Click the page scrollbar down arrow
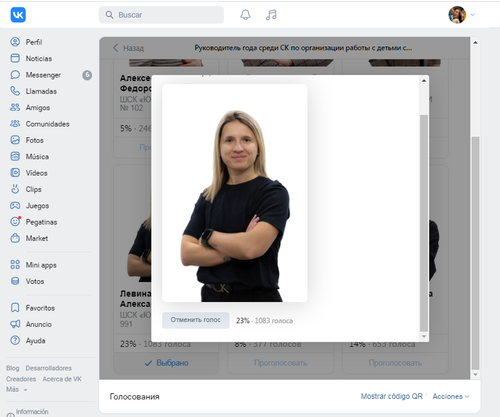Screen dimensions: 500x417 pyautogui.click(x=476, y=375)
